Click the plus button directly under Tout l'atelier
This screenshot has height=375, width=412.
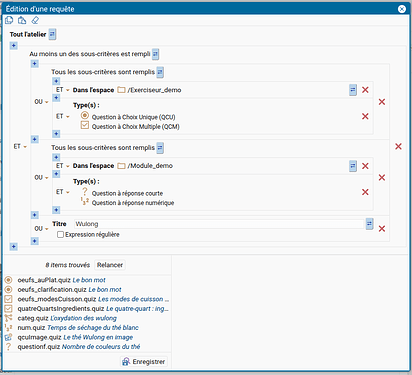(x=14, y=45)
